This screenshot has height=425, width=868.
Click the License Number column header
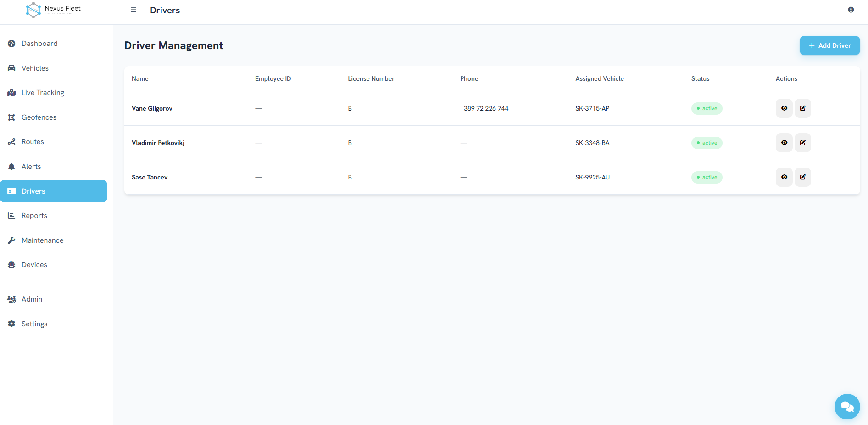pyautogui.click(x=371, y=79)
